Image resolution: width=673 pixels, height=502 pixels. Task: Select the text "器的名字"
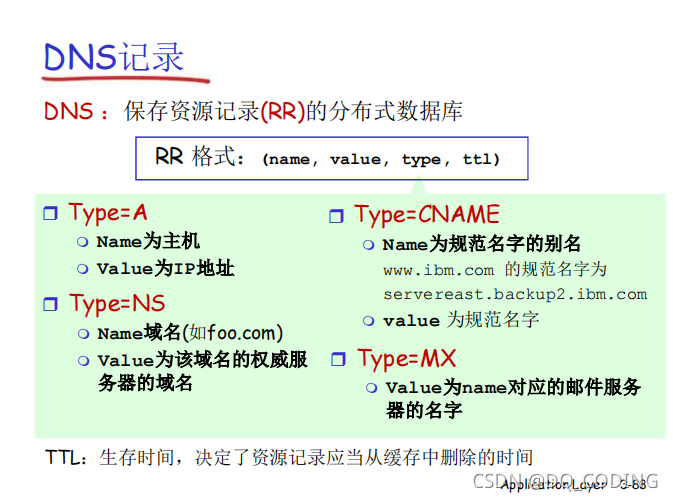(424, 410)
